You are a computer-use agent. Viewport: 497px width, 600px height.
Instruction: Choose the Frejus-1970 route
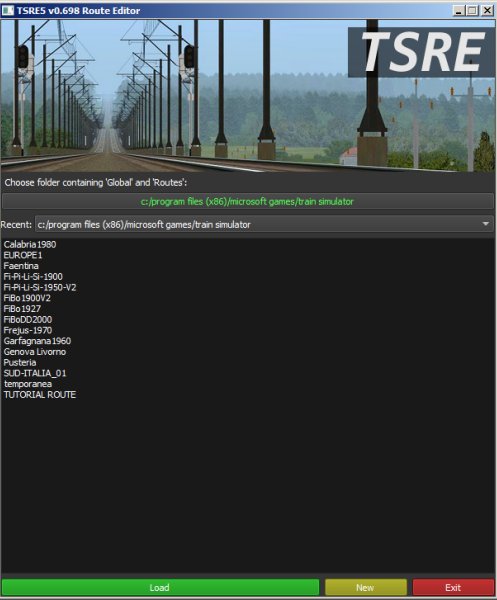tap(28, 330)
